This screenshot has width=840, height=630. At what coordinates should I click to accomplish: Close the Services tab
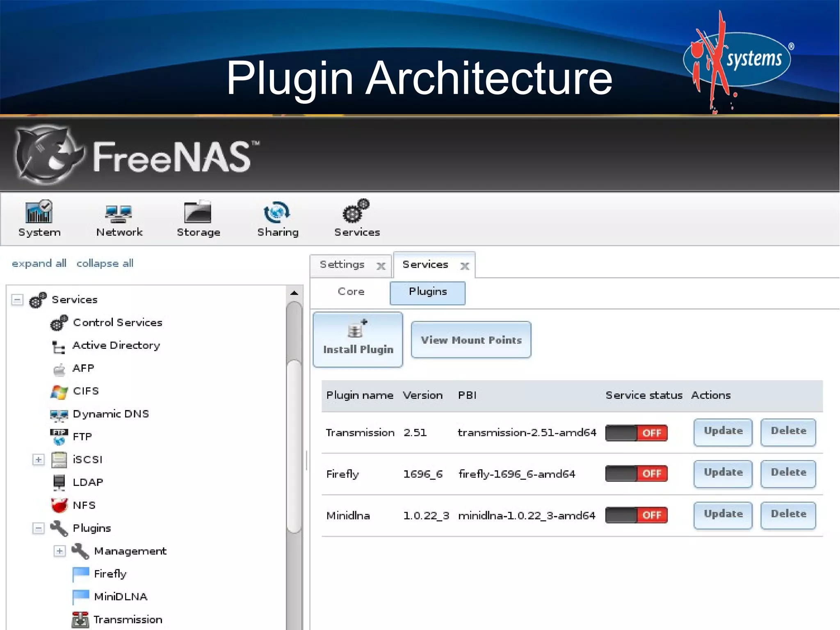(465, 266)
